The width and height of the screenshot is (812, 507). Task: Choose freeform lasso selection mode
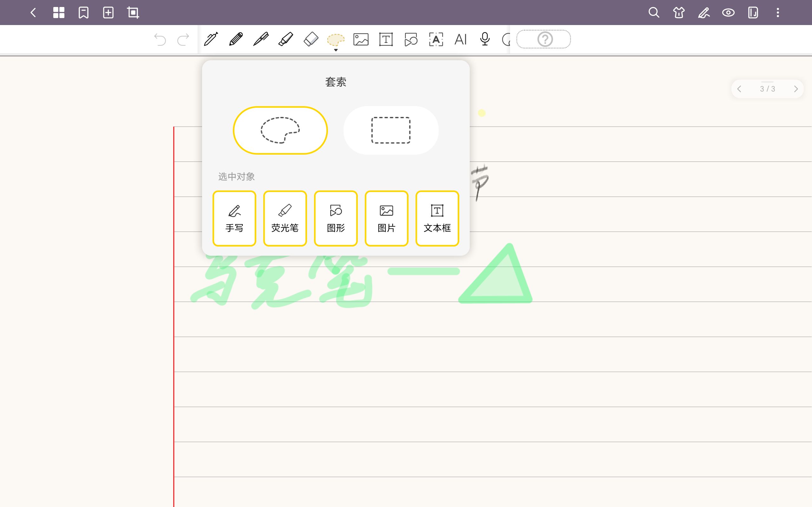[x=280, y=130]
